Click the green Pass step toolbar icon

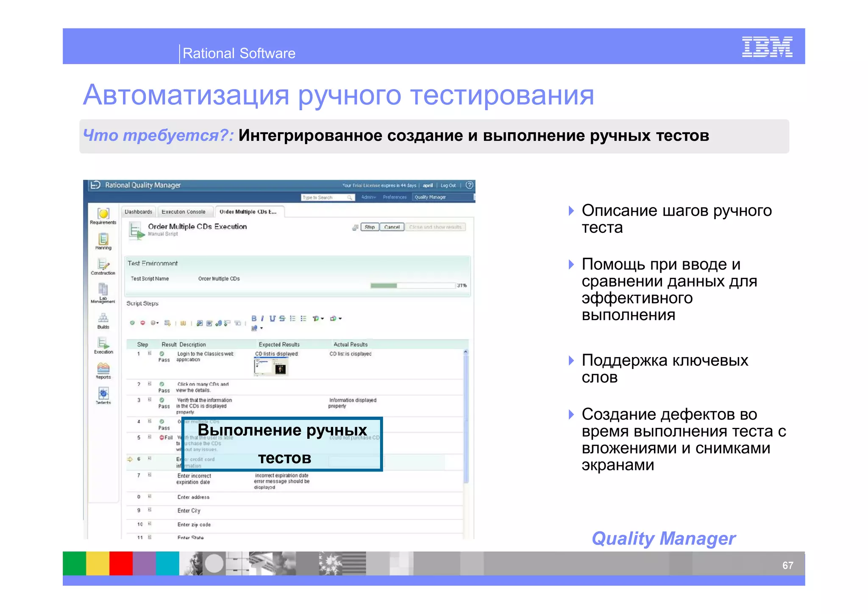coord(132,323)
